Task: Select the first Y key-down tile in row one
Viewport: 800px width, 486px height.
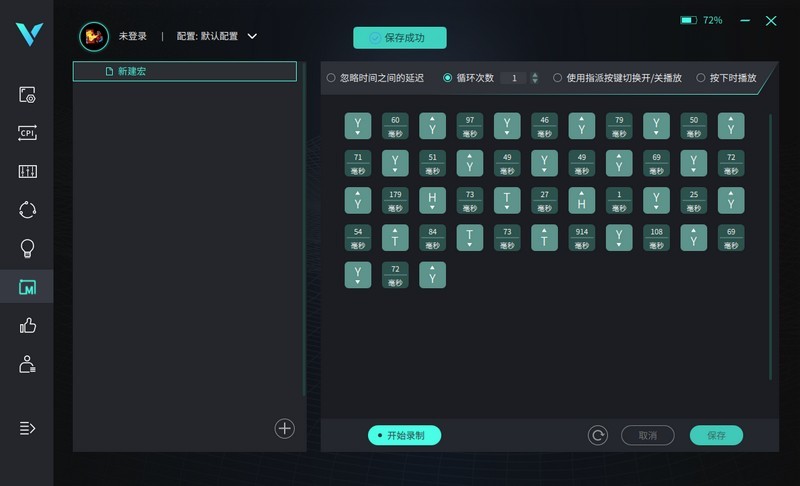Action: point(358,126)
